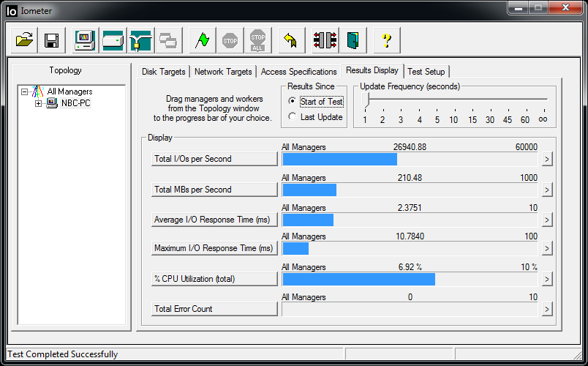Click the 26940.88 I/Os value
This screenshot has width=588, height=366.
tap(410, 147)
